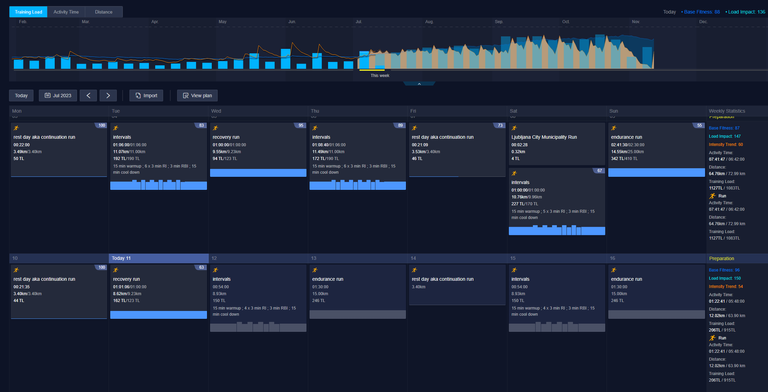
Task: Select the Nov month label on the chart
Action: click(x=636, y=22)
